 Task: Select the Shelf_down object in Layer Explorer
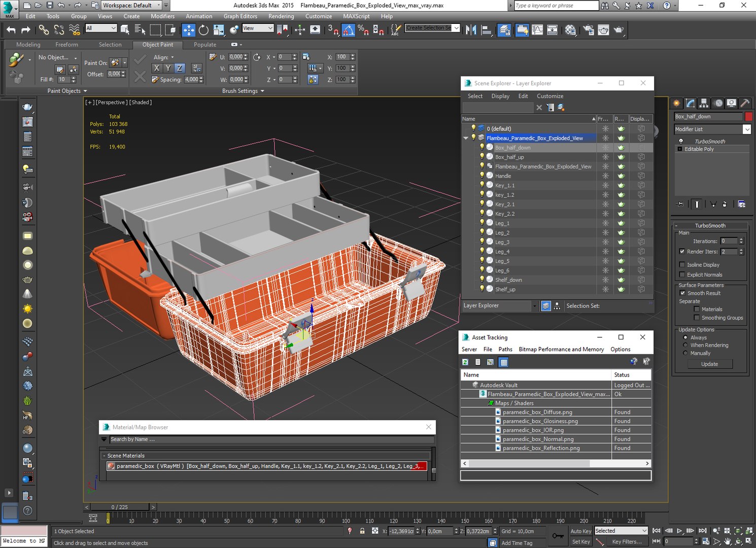(x=508, y=280)
